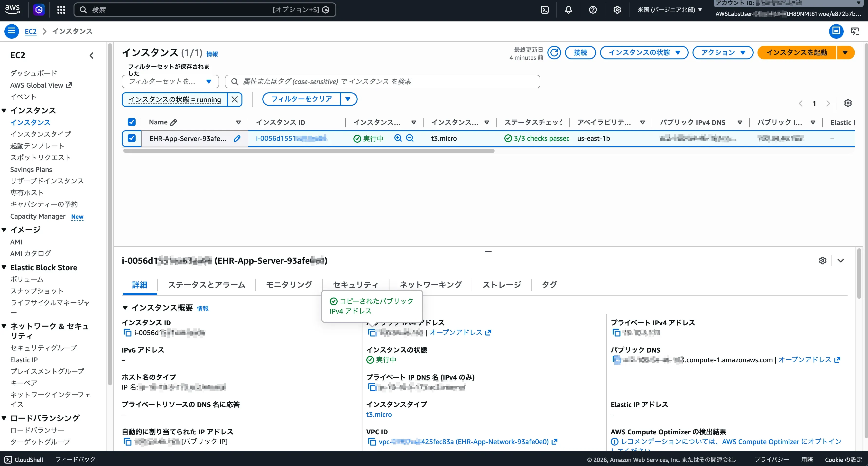Collapse the インスタンス概要 section
This screenshot has width=868, height=466.
125,308
